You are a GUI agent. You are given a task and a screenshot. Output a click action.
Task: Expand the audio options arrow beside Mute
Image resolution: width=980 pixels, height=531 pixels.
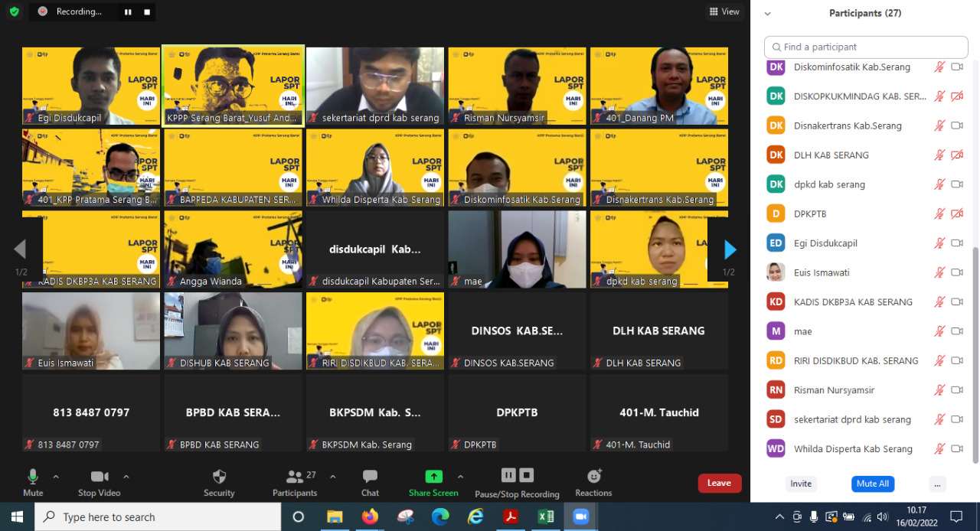pyautogui.click(x=56, y=476)
